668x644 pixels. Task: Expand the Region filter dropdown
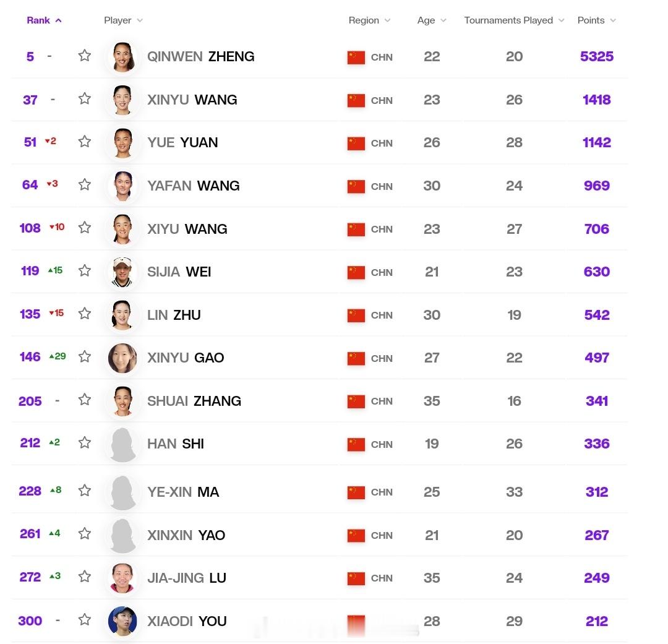tap(369, 20)
